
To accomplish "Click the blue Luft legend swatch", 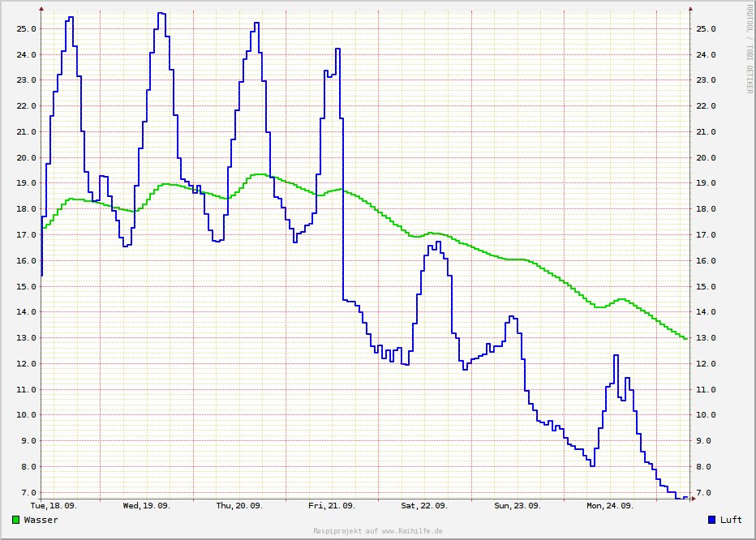I will pyautogui.click(x=712, y=520).
